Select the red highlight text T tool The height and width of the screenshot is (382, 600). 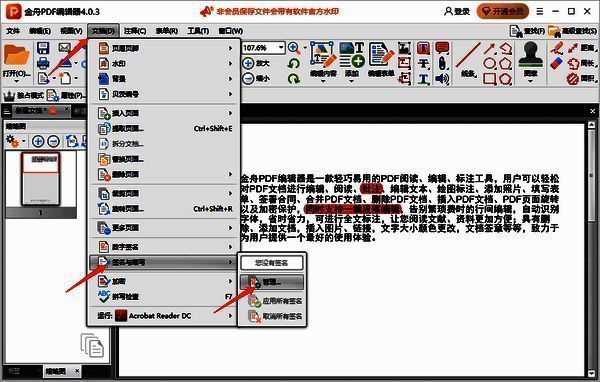423,48
